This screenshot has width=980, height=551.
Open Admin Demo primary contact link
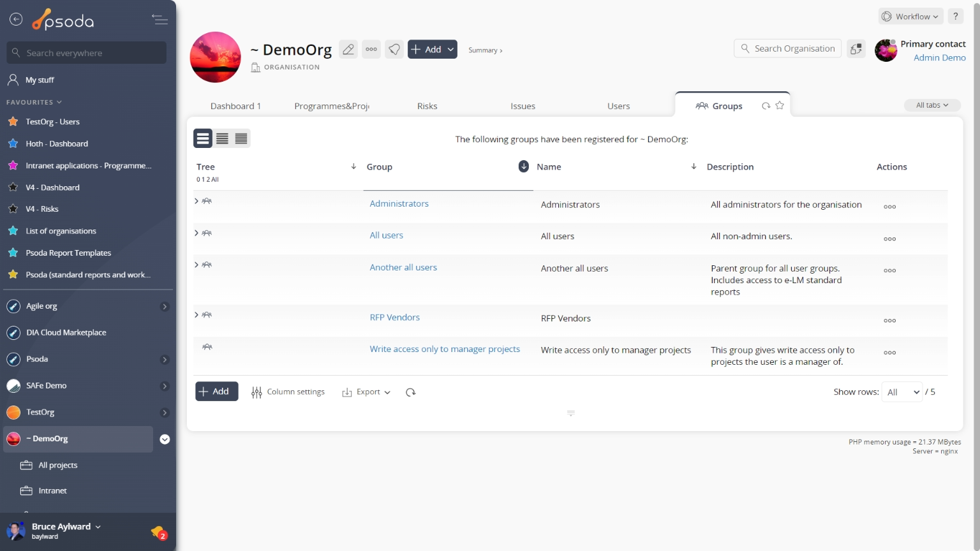(939, 57)
